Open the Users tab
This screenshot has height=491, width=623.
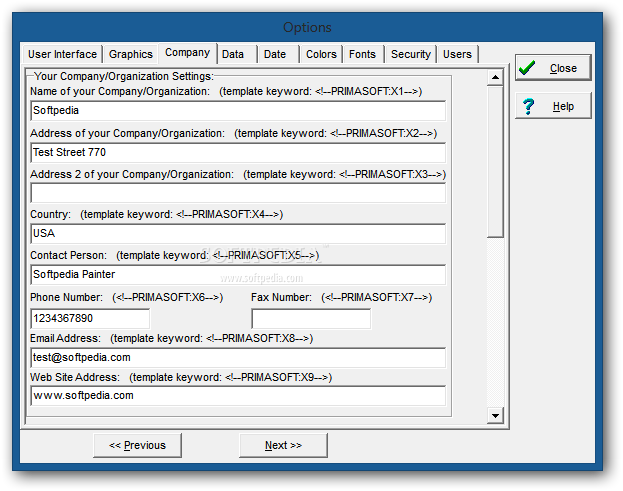[457, 54]
